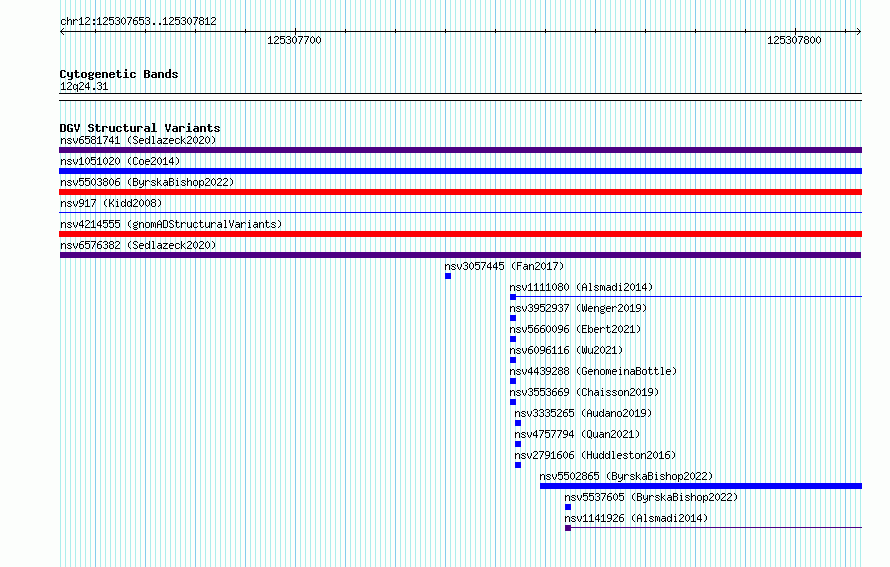Click blue marker under nsv4757794
Screen dimensions: 890x567
click(518, 444)
